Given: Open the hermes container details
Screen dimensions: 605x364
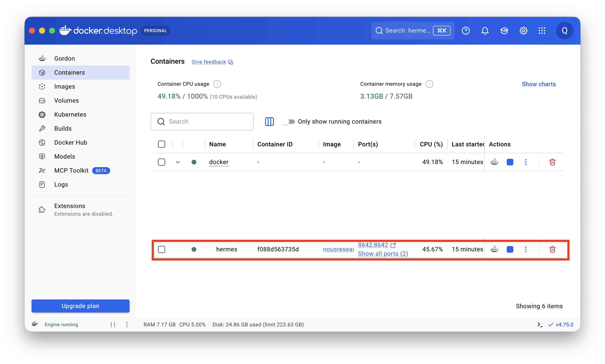Looking at the screenshot, I should pyautogui.click(x=227, y=249).
